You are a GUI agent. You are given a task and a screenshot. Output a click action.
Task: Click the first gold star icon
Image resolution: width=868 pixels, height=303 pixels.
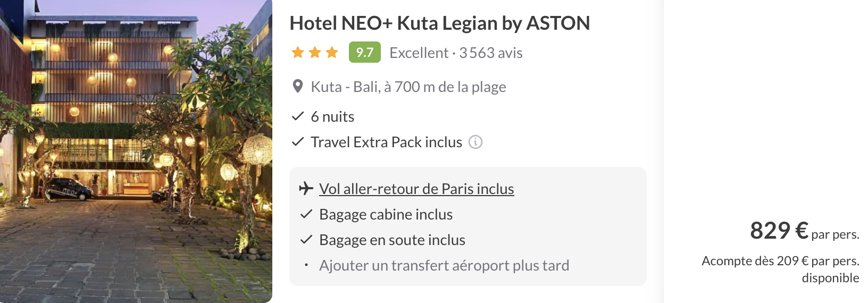click(x=298, y=53)
